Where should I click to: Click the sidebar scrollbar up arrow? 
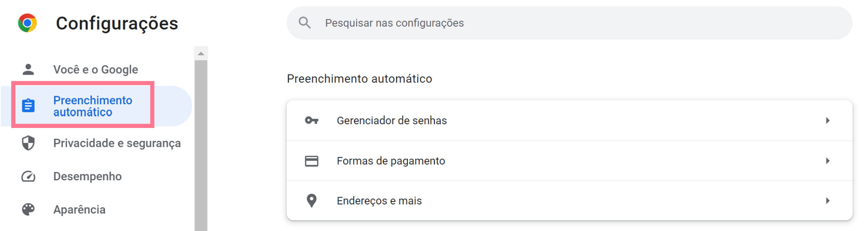(x=201, y=54)
